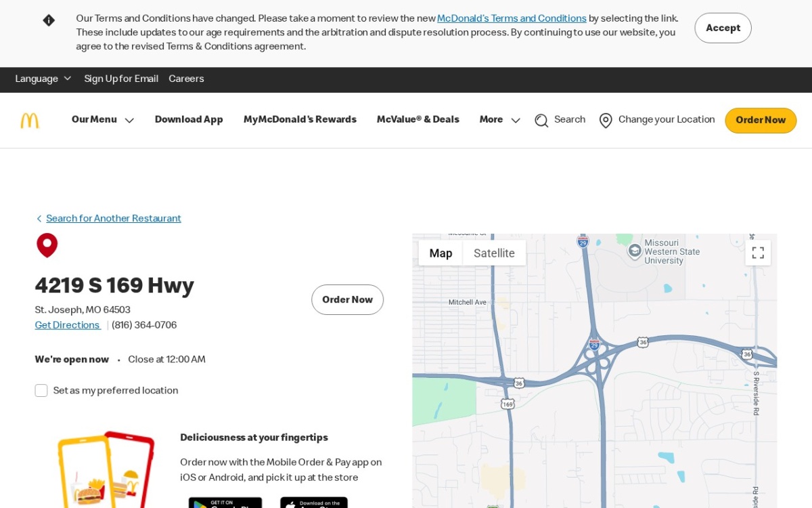Click Get Directions link

point(67,325)
